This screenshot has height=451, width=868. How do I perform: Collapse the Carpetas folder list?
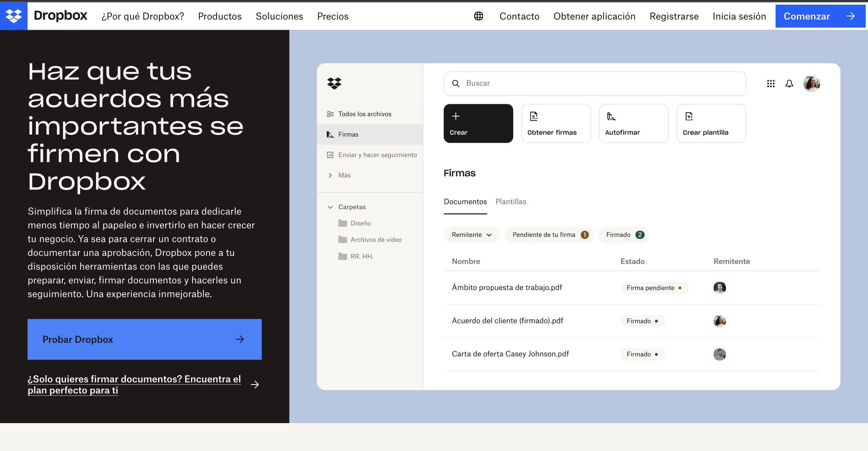coord(330,207)
